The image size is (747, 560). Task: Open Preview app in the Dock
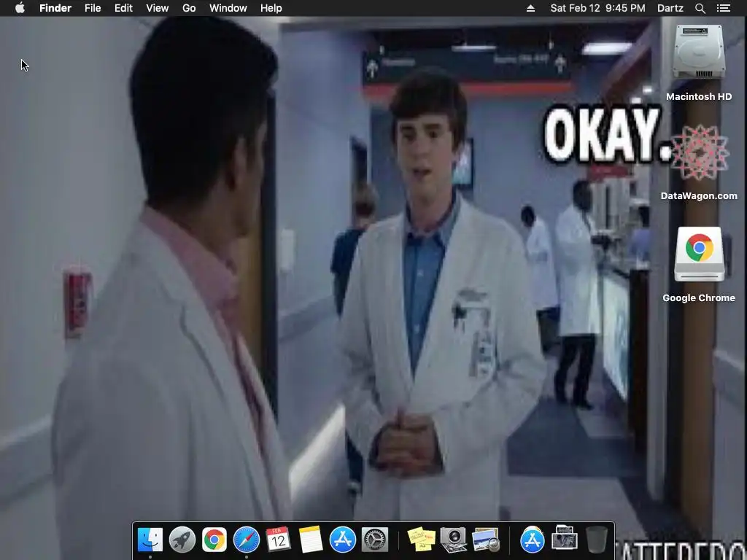coord(485,540)
